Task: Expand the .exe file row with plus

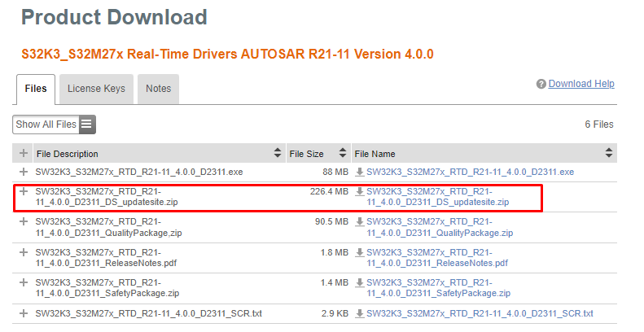Action: click(x=24, y=173)
